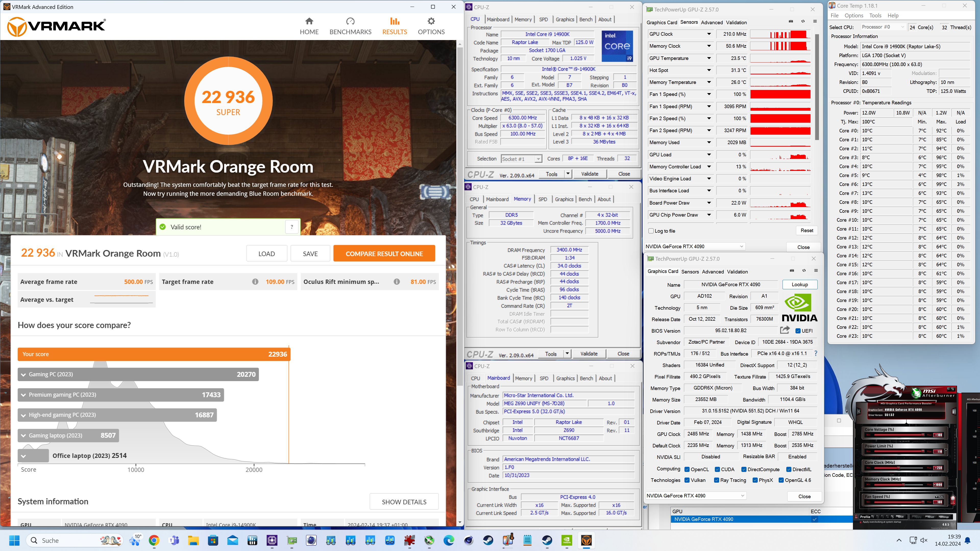Open VRMark OPTIONS gear icon
Screen dimensions: 980x551
[x=431, y=21]
